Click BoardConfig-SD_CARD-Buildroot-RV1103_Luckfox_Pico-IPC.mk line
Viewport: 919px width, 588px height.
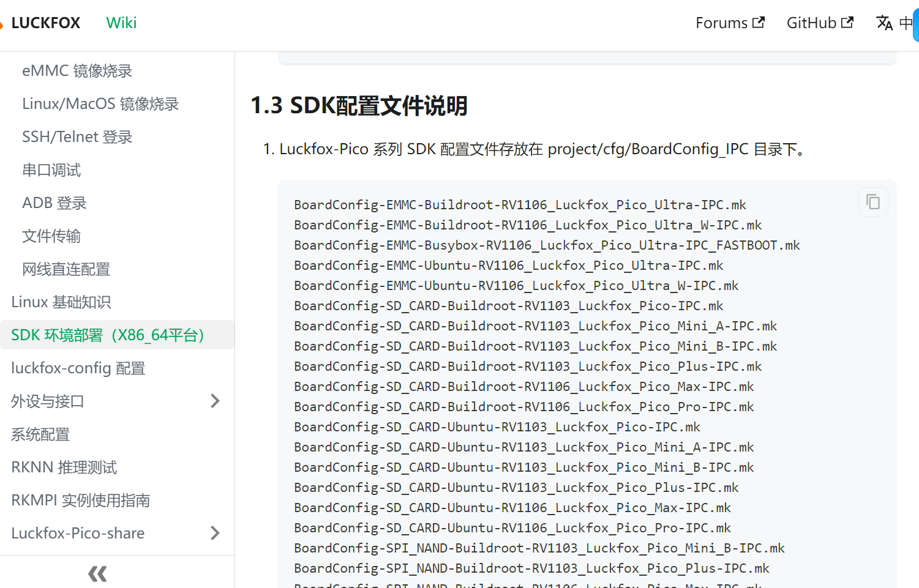509,306
